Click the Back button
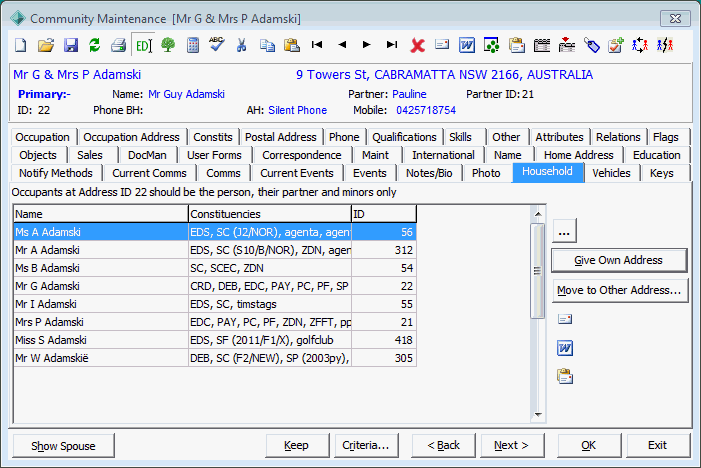Viewport: 701px width, 468px height. click(443, 445)
